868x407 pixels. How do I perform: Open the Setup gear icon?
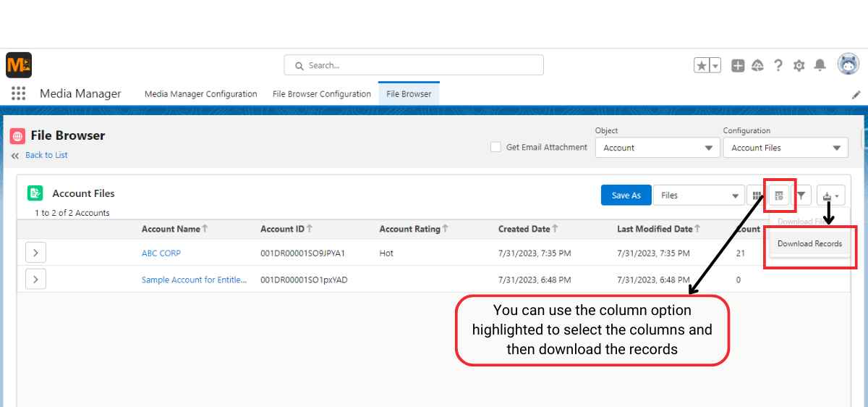pos(799,66)
